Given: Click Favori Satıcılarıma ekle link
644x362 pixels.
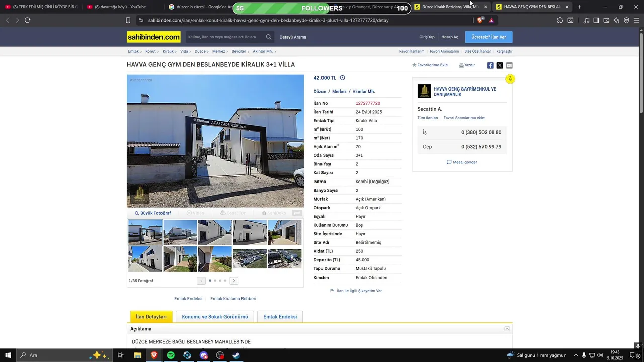Looking at the screenshot, I should 464,118.
